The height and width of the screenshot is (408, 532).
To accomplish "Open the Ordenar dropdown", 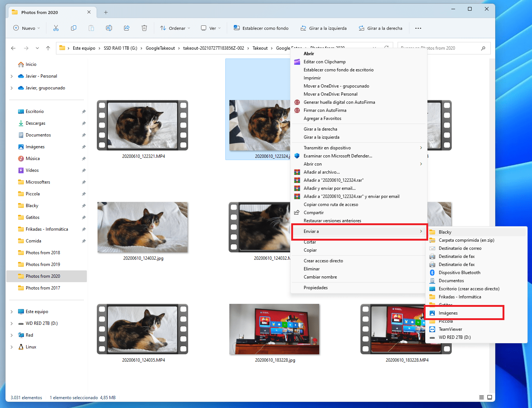I will pyautogui.click(x=175, y=28).
